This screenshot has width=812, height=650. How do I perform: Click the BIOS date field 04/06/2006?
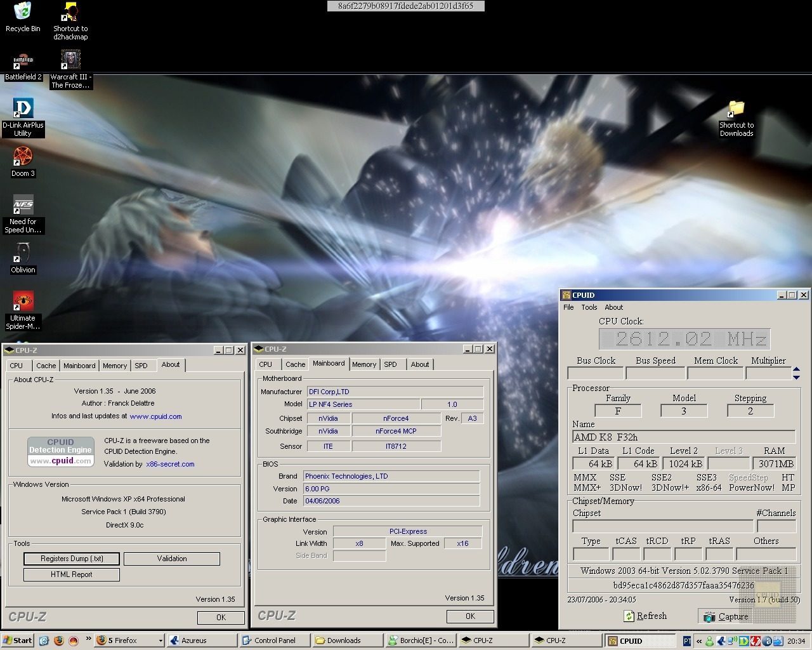click(391, 501)
